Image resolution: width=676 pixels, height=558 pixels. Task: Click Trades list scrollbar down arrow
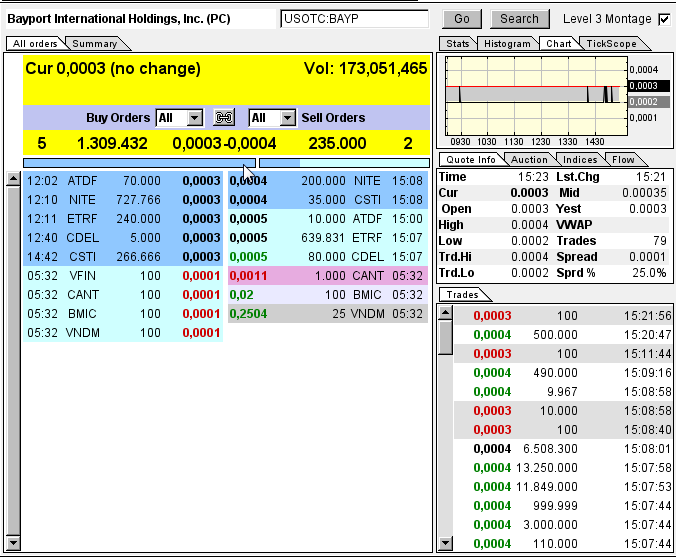tap(445, 543)
